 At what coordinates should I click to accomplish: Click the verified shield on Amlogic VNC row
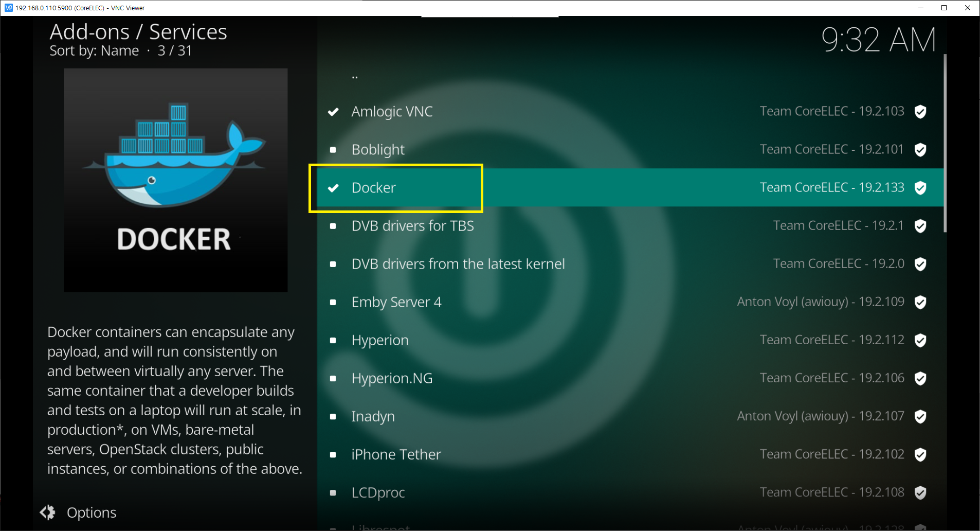tap(920, 112)
